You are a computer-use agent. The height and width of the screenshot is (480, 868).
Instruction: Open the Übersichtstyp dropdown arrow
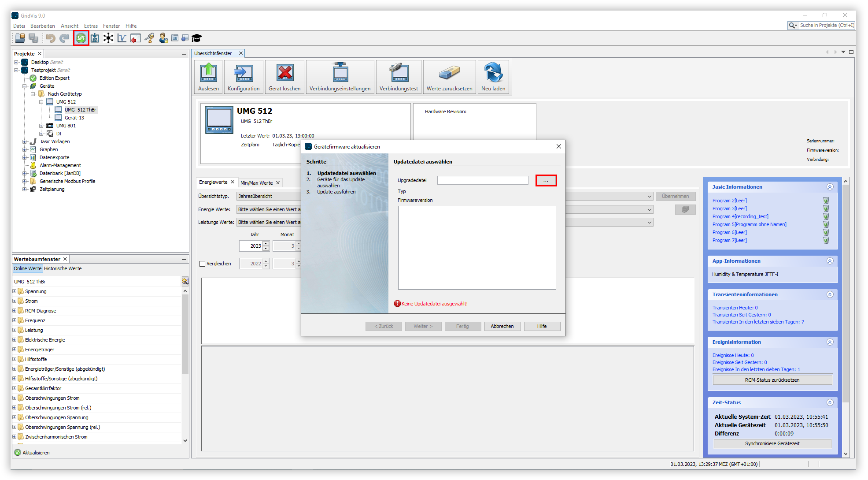[x=650, y=197]
